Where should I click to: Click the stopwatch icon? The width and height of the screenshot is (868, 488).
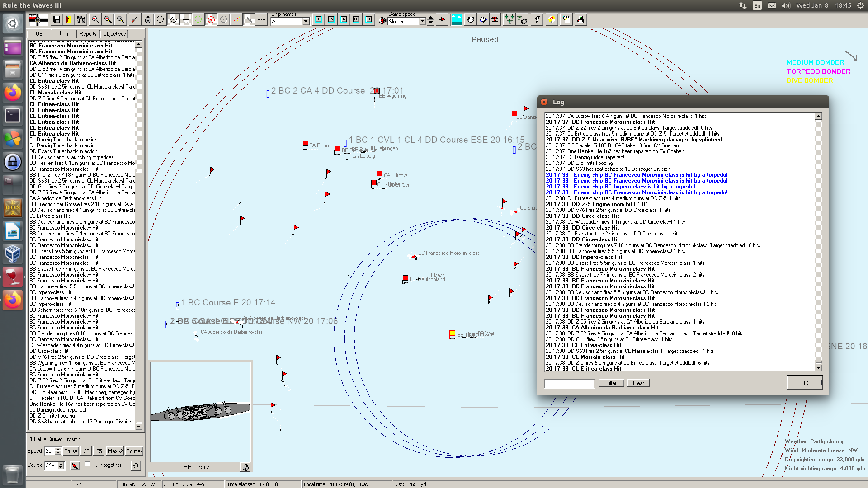pos(471,19)
